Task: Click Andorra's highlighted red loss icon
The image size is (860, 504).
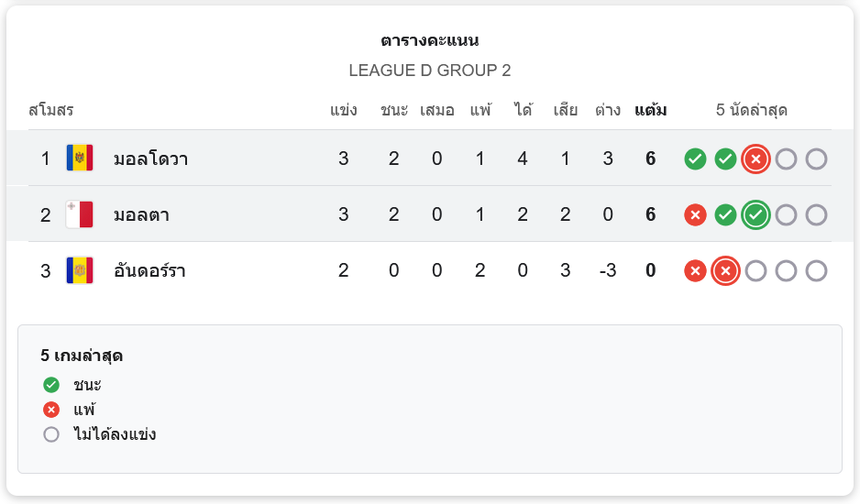Action: pos(725,271)
